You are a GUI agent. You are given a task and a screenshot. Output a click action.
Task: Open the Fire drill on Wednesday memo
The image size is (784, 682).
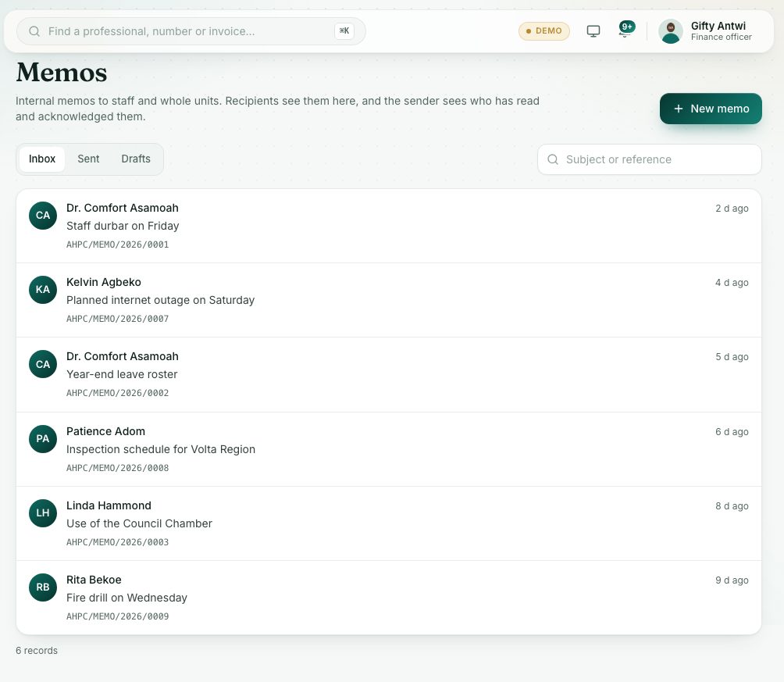389,598
